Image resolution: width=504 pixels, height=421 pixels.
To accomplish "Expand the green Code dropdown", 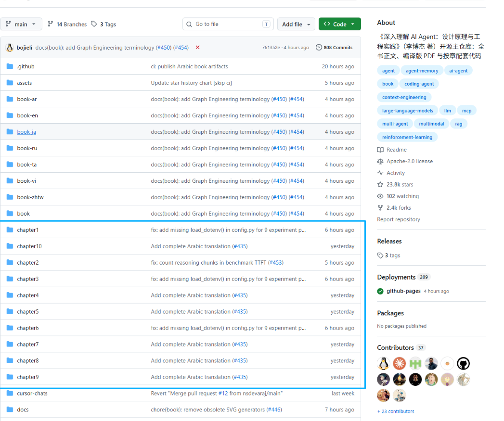I will (x=339, y=24).
